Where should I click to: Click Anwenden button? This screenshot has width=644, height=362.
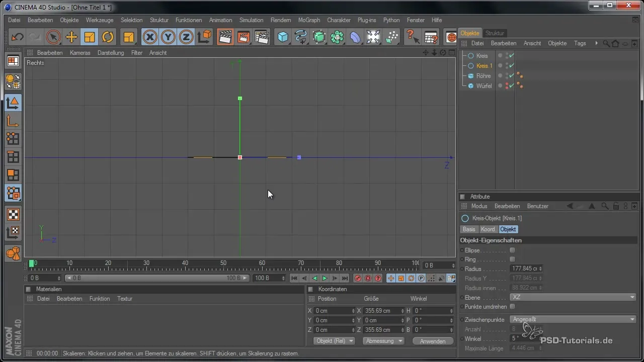coord(432,341)
